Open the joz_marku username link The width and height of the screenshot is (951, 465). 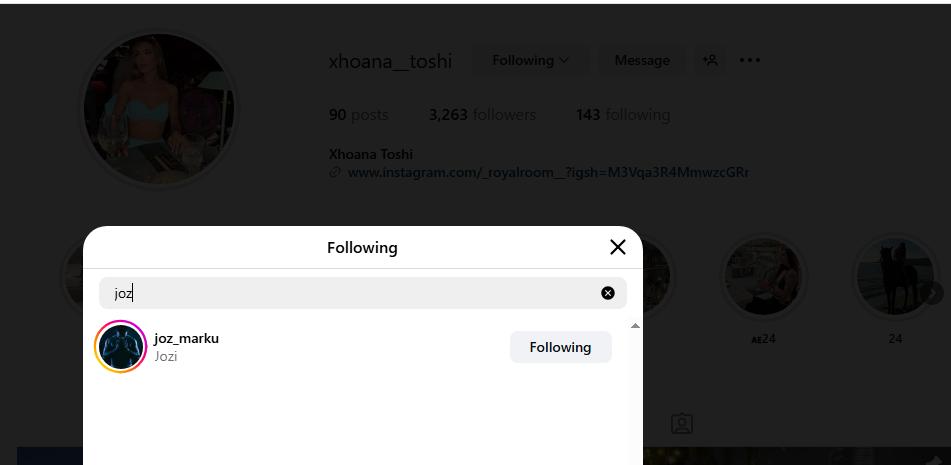tap(186, 338)
